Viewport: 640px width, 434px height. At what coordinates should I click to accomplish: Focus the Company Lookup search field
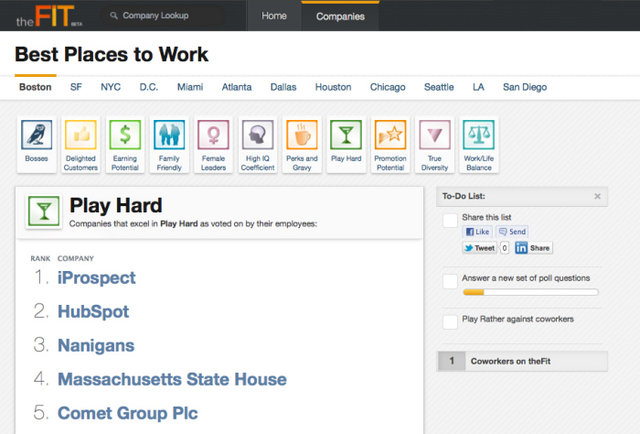[x=162, y=16]
